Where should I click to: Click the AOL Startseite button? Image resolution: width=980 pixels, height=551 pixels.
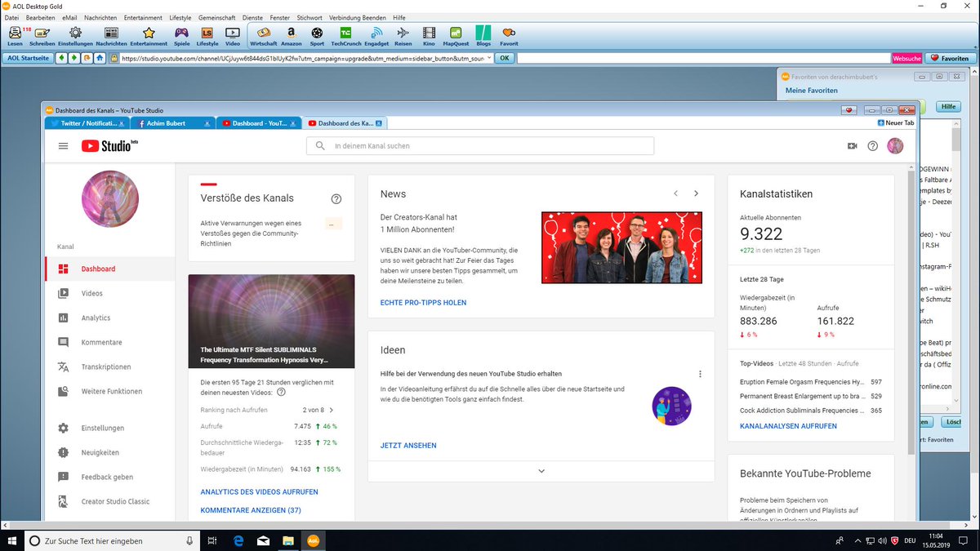pos(28,58)
